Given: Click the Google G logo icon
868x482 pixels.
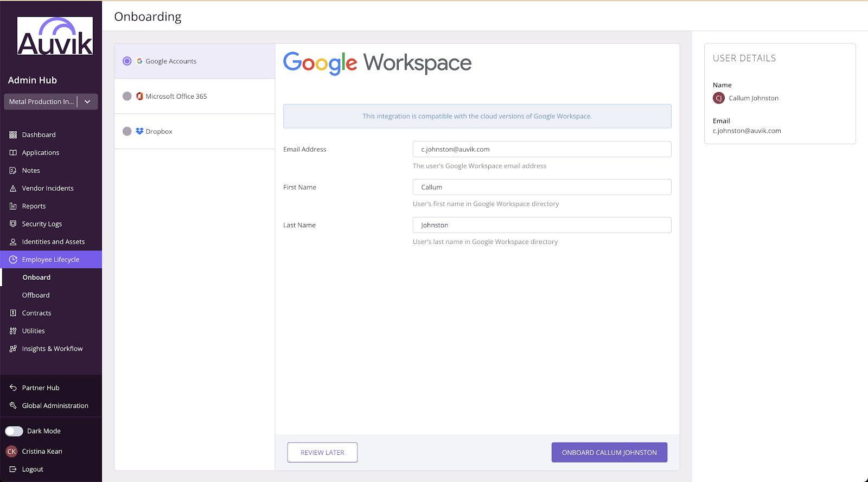Looking at the screenshot, I should click(139, 61).
